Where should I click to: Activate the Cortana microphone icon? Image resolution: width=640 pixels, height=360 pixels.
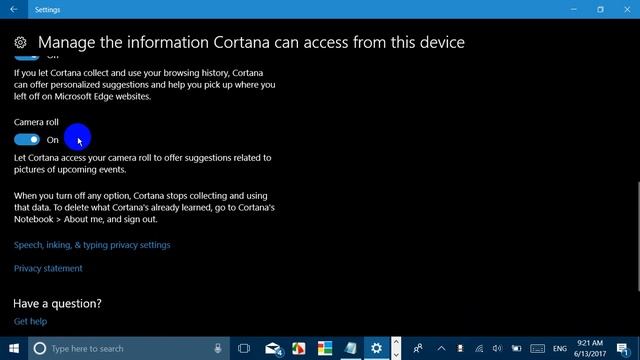click(x=218, y=348)
